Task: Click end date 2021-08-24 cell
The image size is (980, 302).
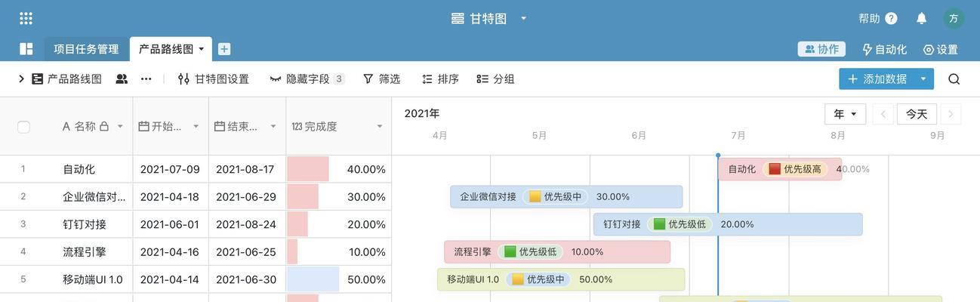Action: pyautogui.click(x=247, y=224)
